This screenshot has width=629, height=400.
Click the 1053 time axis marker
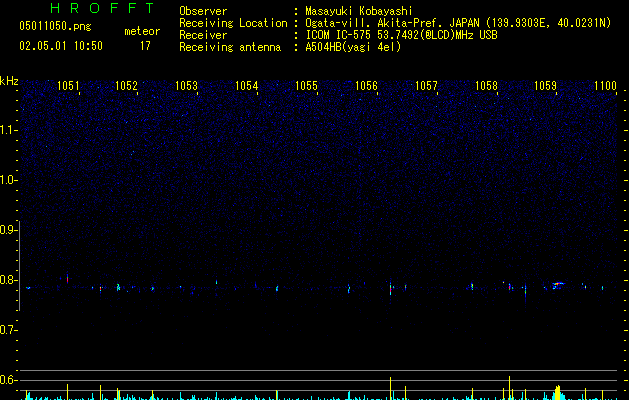click(187, 86)
